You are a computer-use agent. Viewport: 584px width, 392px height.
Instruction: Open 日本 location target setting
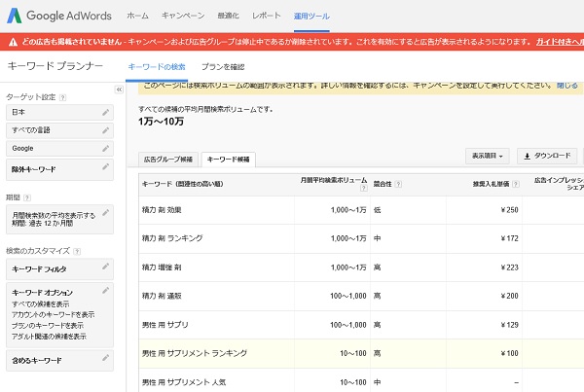(x=59, y=112)
